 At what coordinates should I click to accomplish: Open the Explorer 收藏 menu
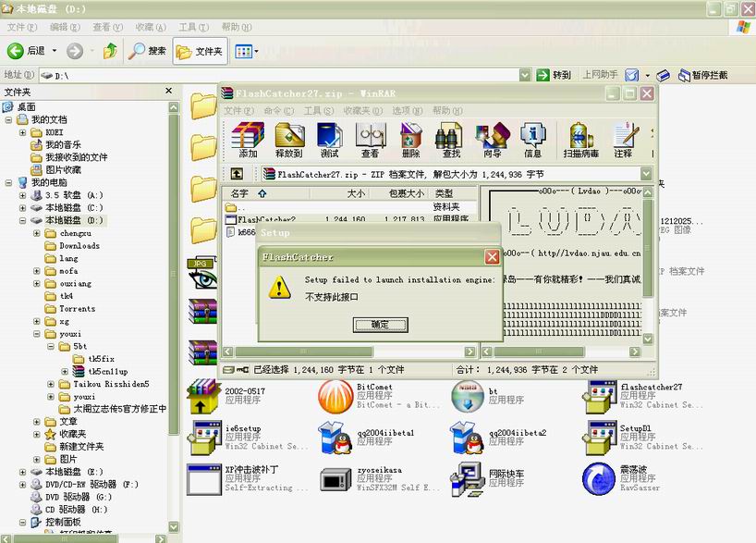[x=151, y=27]
